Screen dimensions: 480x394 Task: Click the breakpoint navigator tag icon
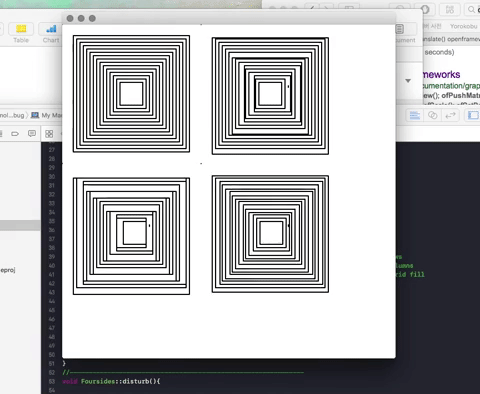pos(15,134)
